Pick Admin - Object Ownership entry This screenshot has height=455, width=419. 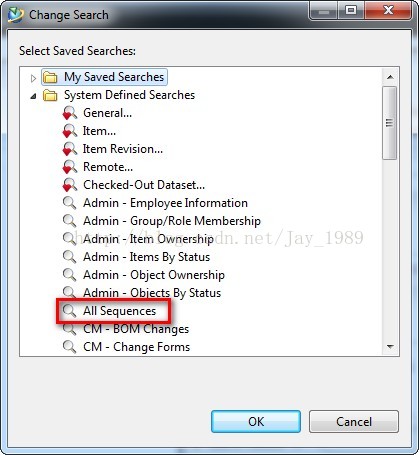pyautogui.click(x=154, y=275)
